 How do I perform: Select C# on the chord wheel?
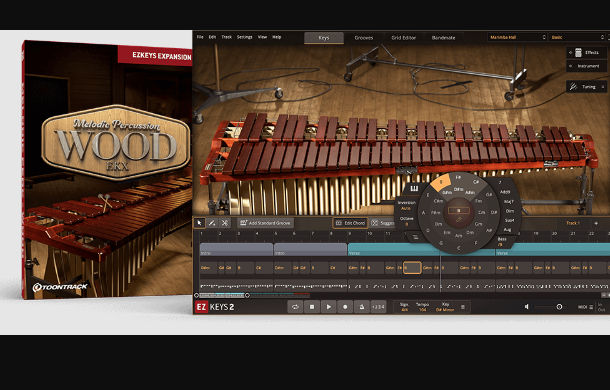(x=476, y=182)
